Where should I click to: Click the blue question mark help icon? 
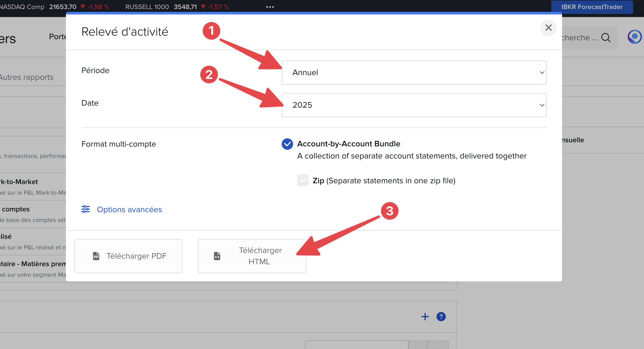tap(441, 316)
